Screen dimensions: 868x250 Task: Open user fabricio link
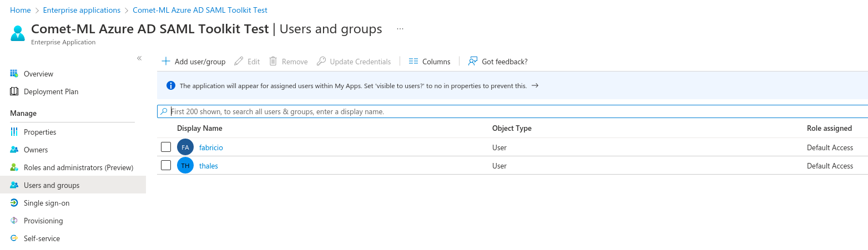click(x=211, y=147)
